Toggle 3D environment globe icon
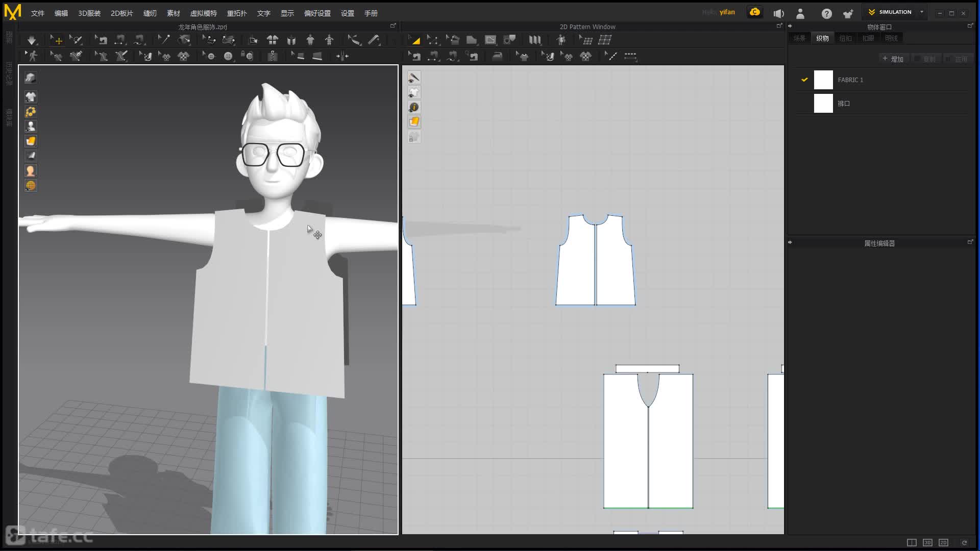Image resolution: width=980 pixels, height=551 pixels. 31,186
